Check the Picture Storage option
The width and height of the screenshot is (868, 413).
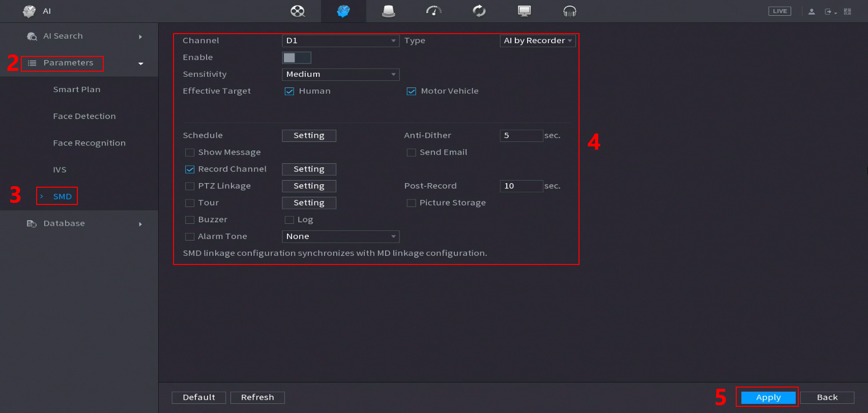(x=411, y=203)
